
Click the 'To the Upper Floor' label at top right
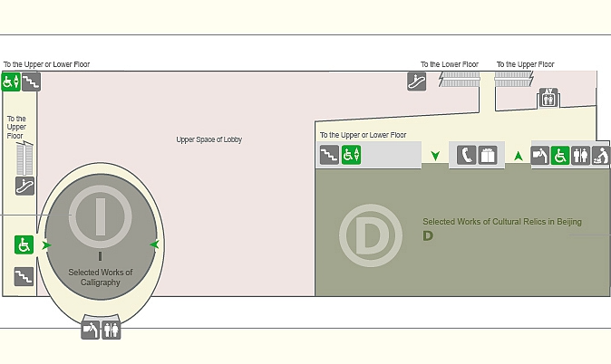coord(525,64)
